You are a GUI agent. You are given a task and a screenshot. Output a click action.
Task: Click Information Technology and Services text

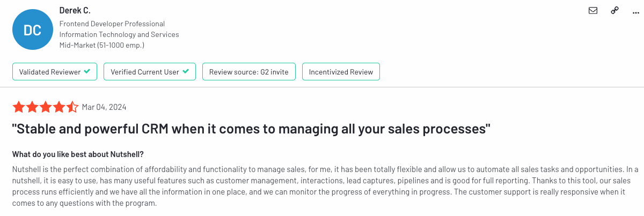pos(119,34)
